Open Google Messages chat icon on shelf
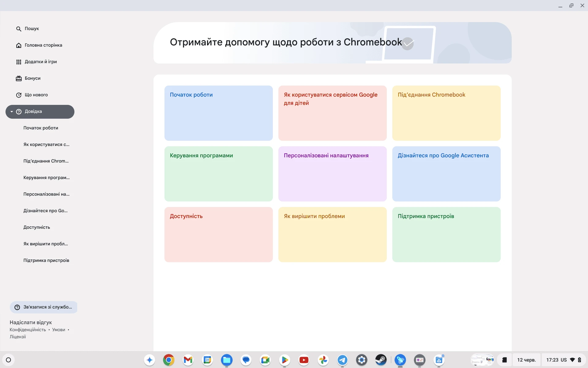This screenshot has width=588, height=368. (x=246, y=360)
